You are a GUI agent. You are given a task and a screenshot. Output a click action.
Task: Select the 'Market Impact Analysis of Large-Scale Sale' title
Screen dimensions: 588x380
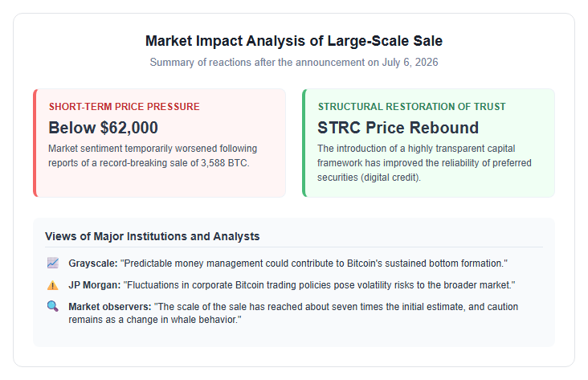294,41
